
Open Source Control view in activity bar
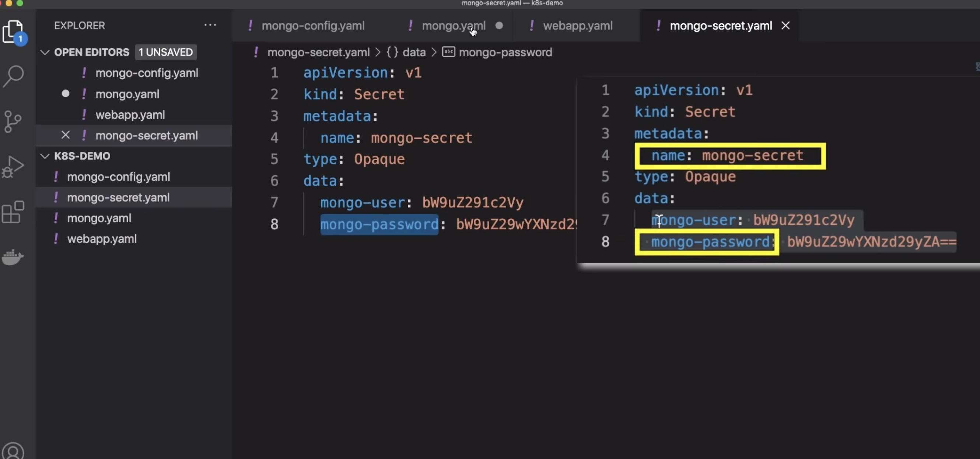[x=13, y=121]
